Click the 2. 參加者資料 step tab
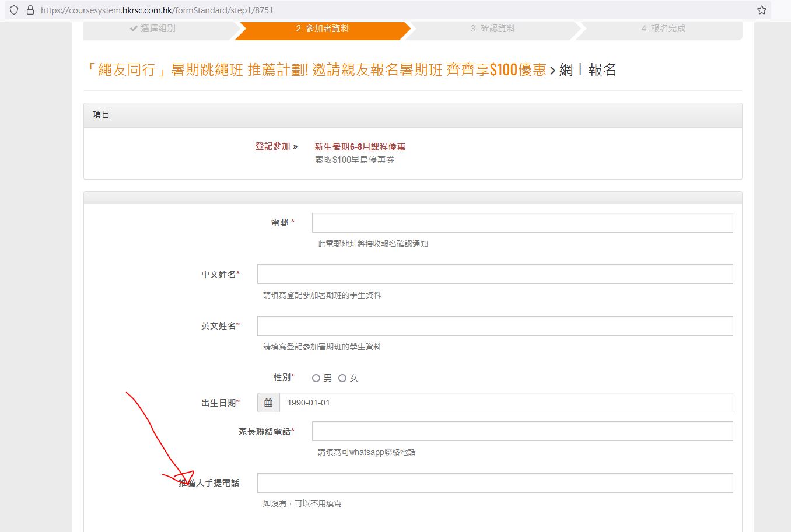This screenshot has width=791, height=532. pos(322,29)
